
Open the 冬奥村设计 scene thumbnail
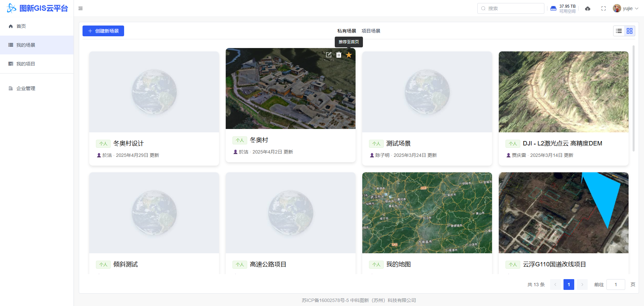[154, 92]
